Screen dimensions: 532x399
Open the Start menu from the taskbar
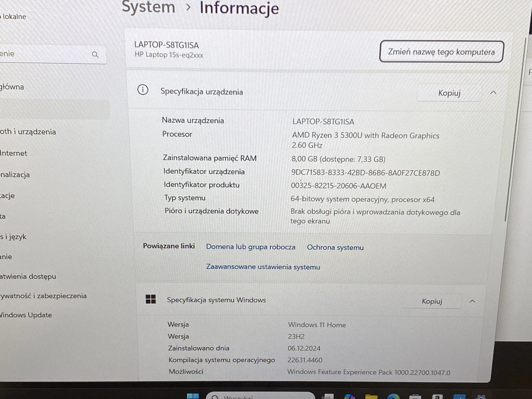193,396
